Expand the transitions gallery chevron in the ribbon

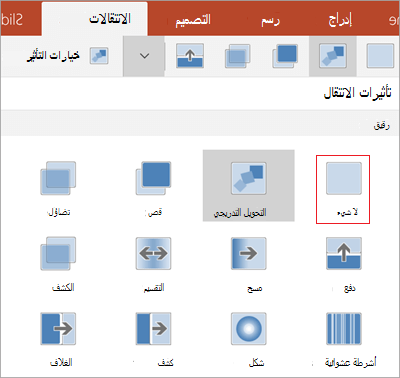coord(144,56)
